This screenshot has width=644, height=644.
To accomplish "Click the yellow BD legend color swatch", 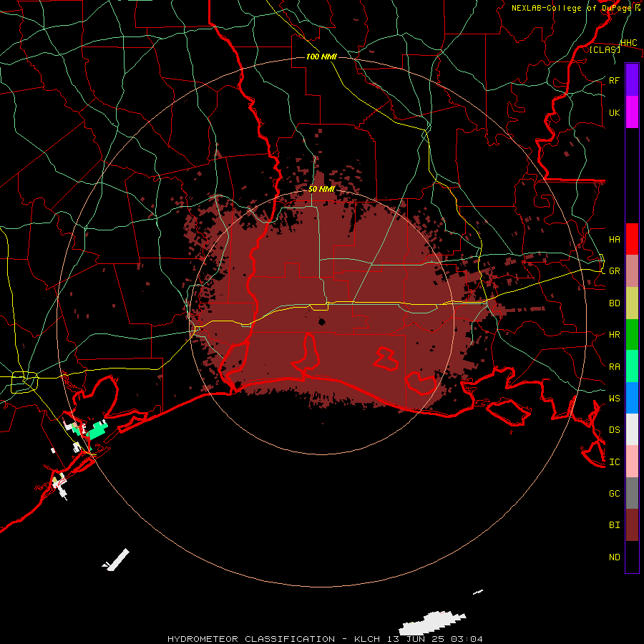I will coord(632,303).
